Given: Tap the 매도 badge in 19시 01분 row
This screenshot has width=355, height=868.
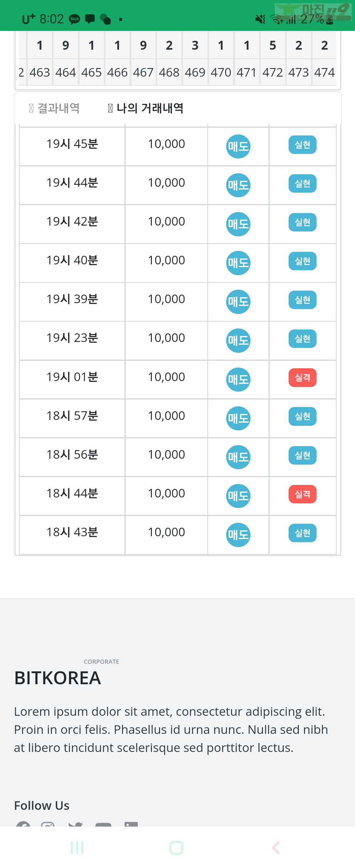Looking at the screenshot, I should click(238, 379).
